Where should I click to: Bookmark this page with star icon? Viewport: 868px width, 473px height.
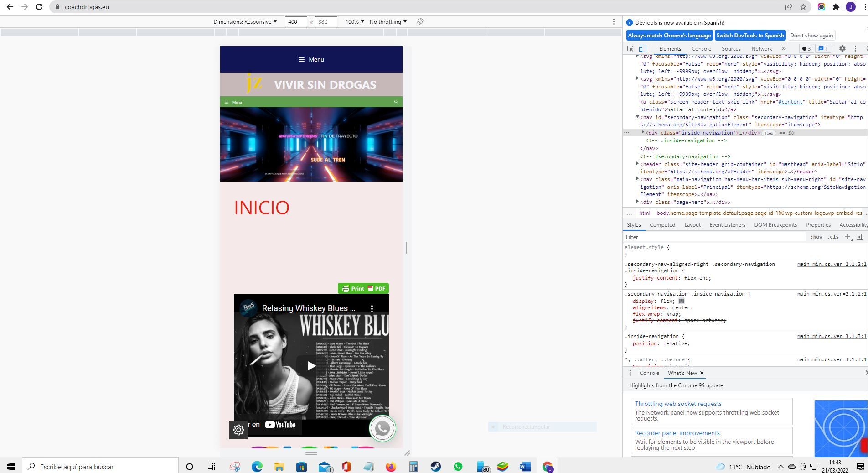[x=803, y=7]
